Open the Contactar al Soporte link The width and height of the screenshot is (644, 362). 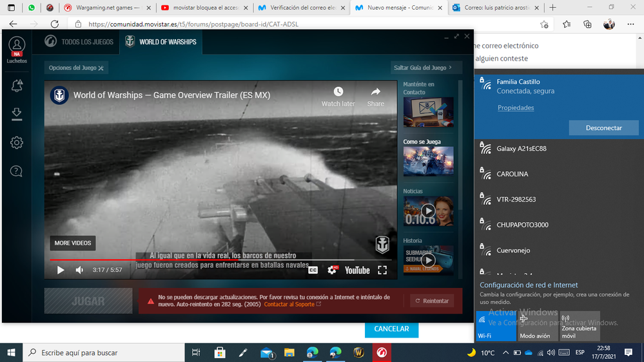pos(292,304)
